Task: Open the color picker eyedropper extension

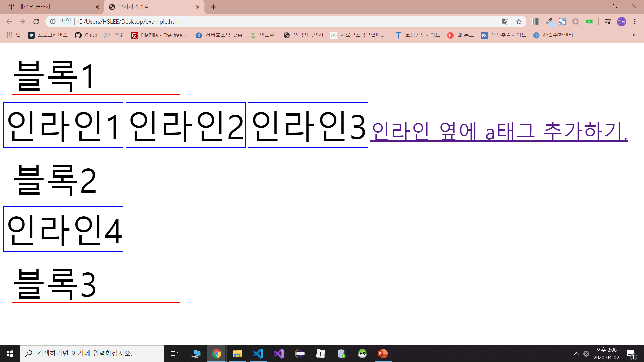Action: (549, 22)
